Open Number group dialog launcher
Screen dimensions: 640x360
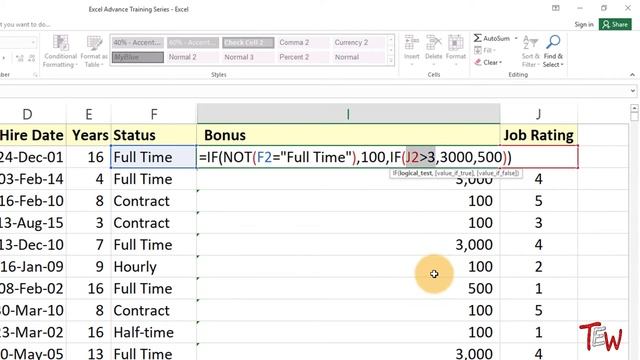click(x=35, y=75)
